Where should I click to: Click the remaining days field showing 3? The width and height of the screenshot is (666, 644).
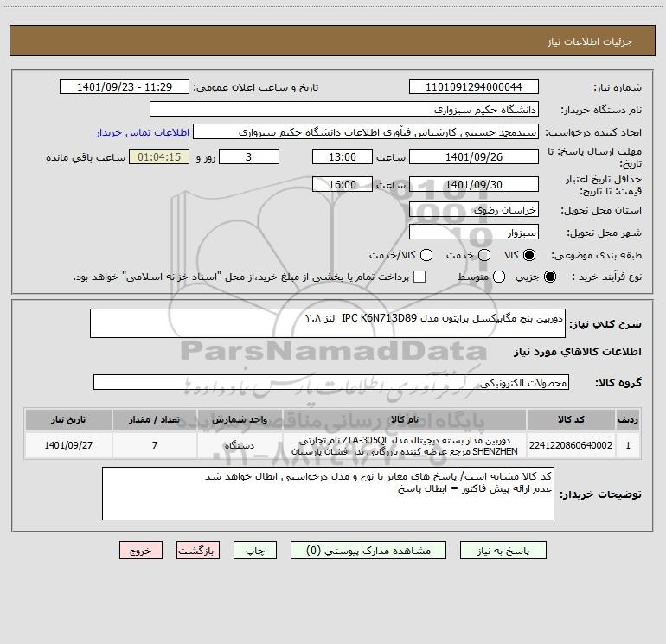tap(249, 156)
